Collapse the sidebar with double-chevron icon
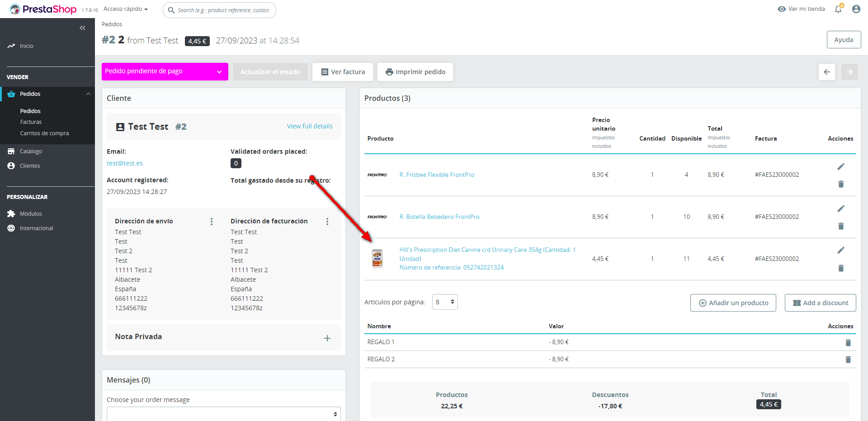This screenshot has height=421, width=868. pos(82,28)
